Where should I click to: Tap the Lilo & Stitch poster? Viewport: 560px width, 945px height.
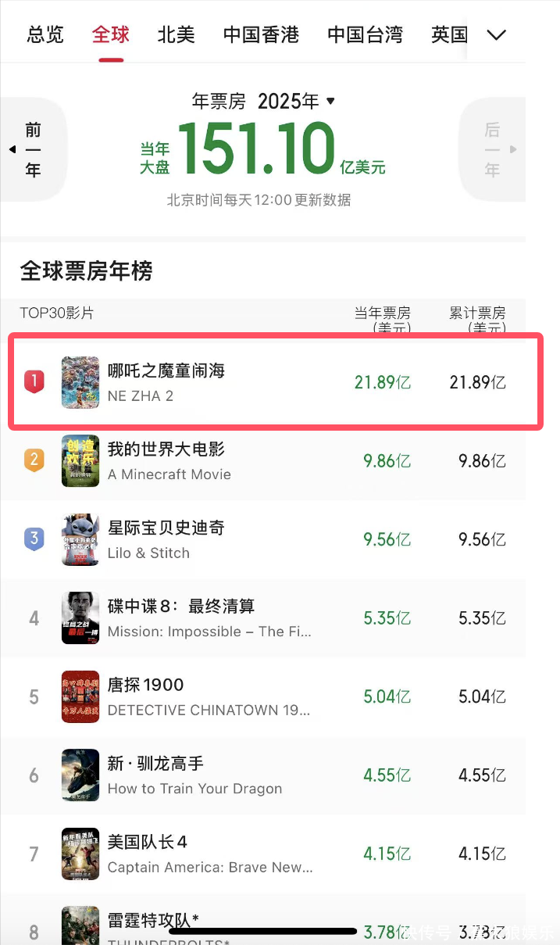pos(80,539)
